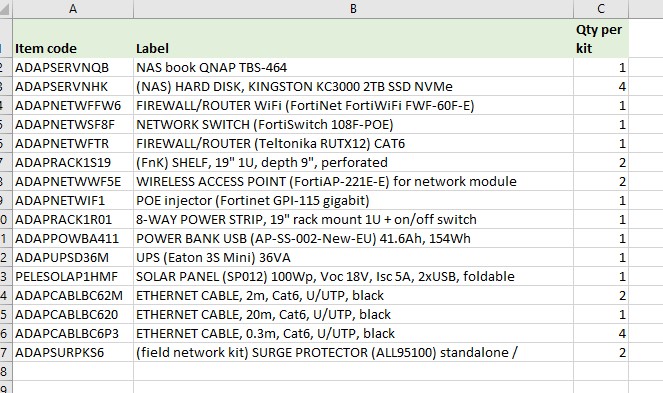
Task: Select column C header
Action: pos(601,9)
